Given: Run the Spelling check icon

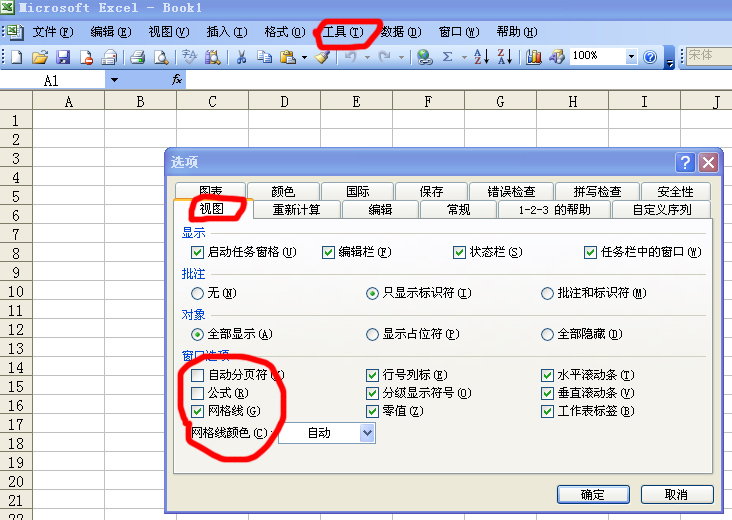Looking at the screenshot, I should tap(190, 57).
